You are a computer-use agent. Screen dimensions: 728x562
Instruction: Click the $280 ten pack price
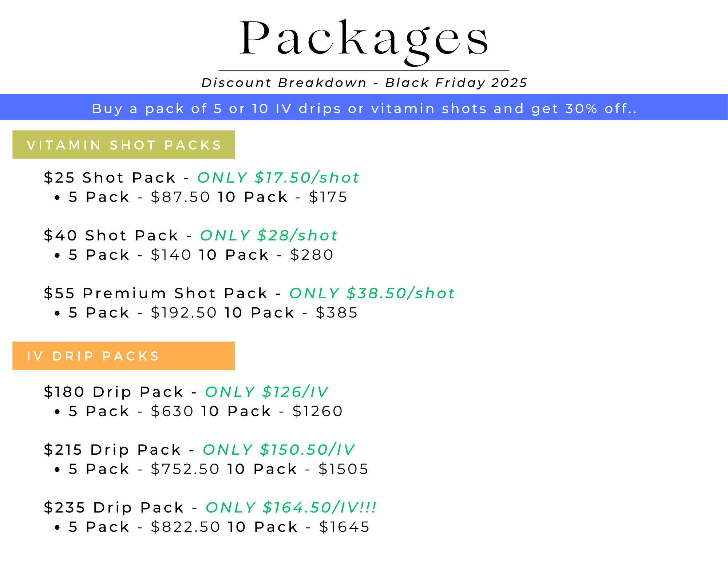coord(312,255)
